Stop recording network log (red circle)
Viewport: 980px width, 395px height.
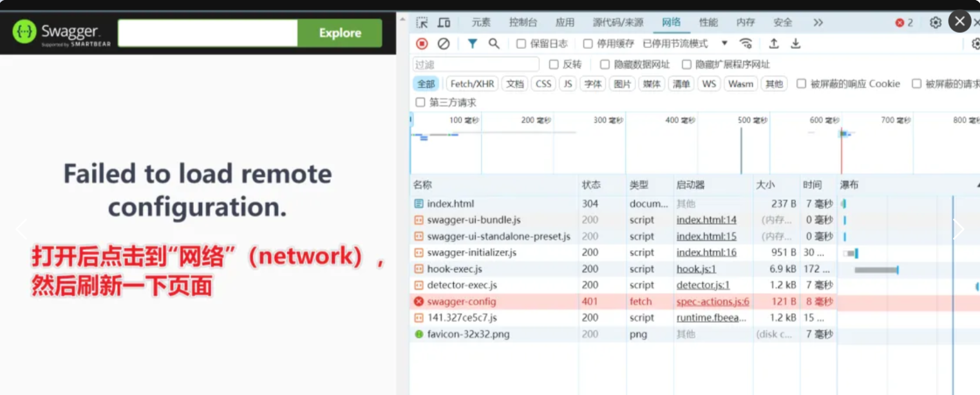click(422, 44)
